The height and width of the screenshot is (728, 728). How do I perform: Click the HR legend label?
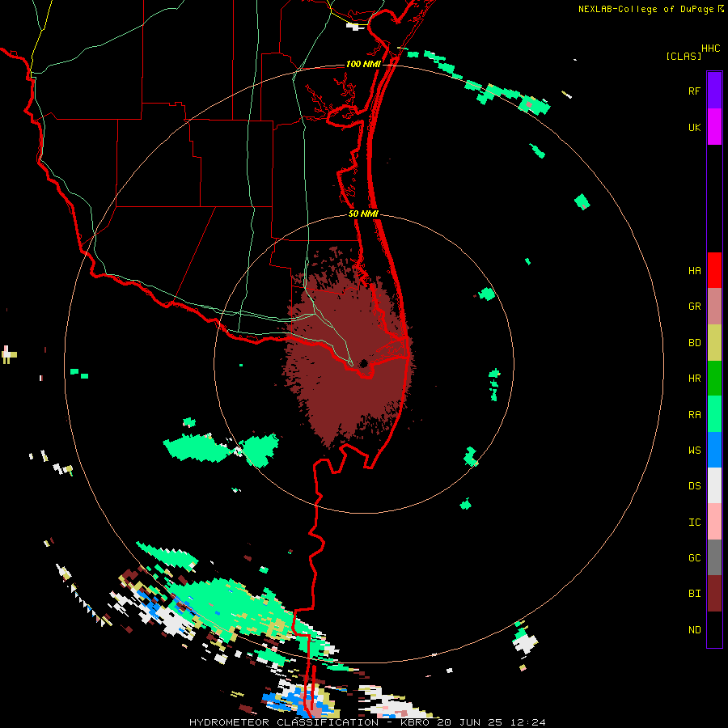694,378
